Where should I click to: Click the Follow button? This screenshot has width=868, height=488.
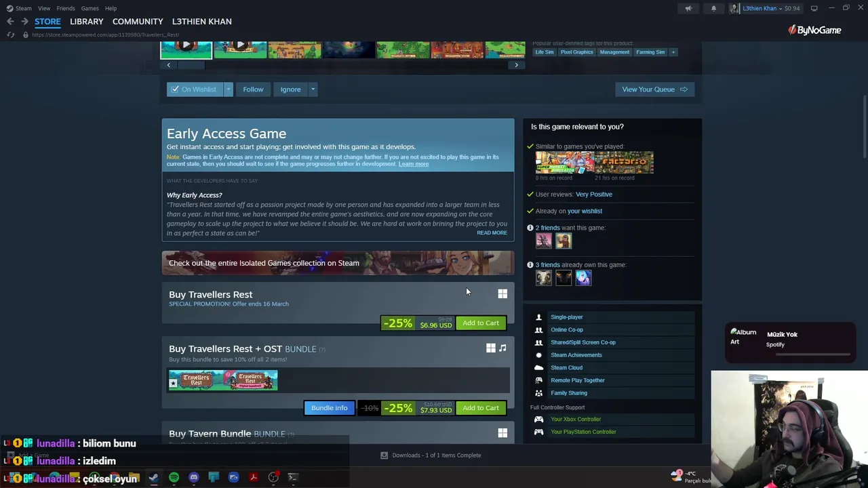coord(253,89)
